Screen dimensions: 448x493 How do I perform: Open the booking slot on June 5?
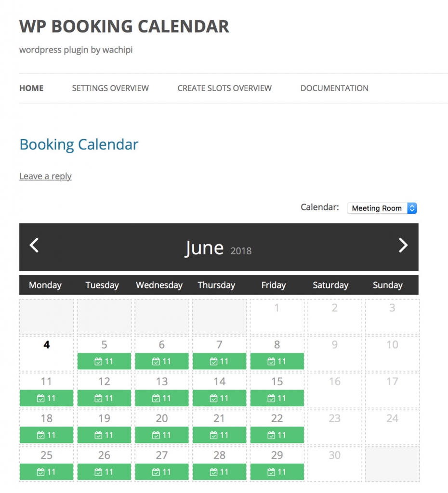pyautogui.click(x=104, y=361)
